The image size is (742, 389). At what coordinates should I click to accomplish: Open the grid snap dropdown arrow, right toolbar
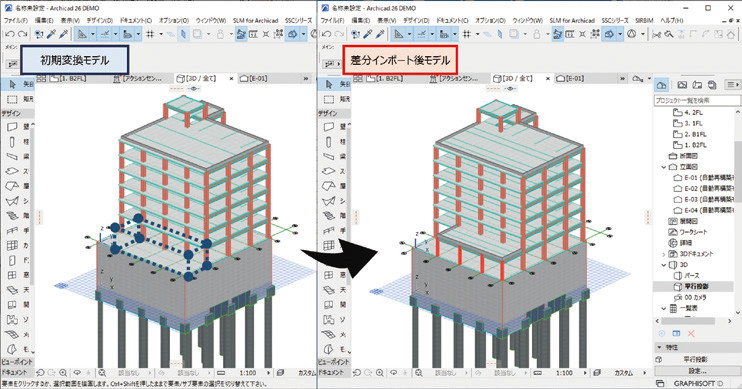[477, 34]
